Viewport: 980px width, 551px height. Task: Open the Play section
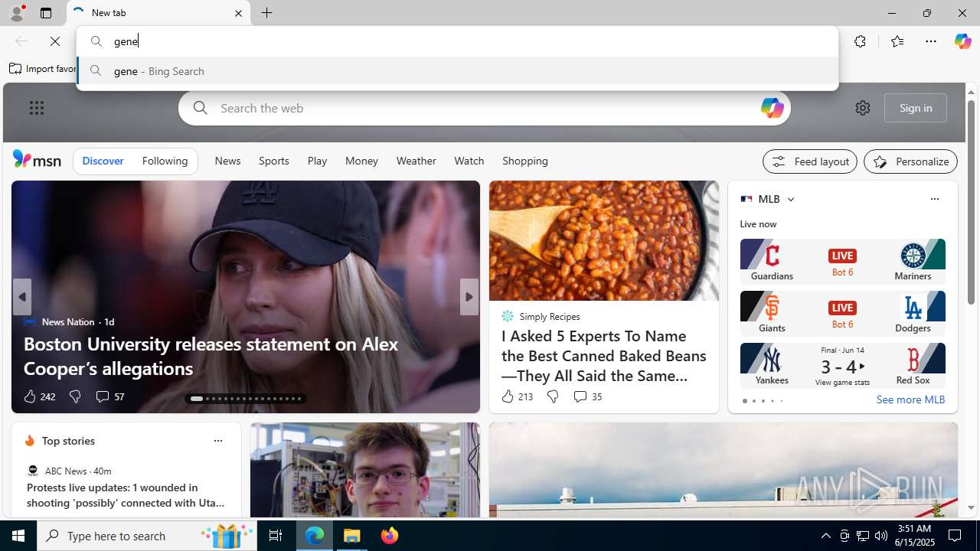click(317, 161)
